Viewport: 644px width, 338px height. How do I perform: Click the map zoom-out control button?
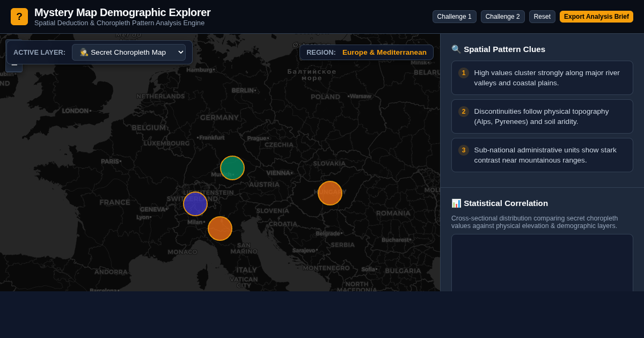14,67
